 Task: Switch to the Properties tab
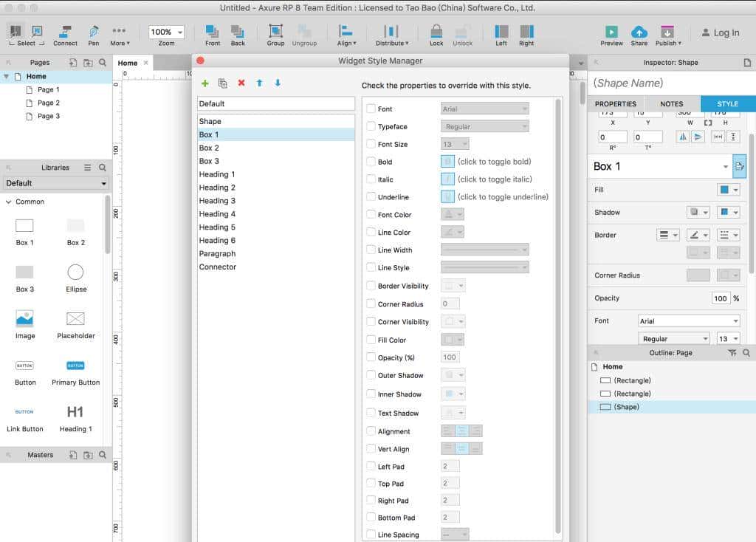point(616,104)
